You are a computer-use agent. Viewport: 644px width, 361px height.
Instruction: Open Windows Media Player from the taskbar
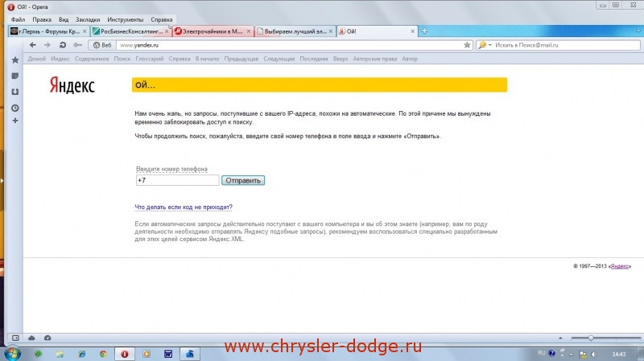[147, 354]
